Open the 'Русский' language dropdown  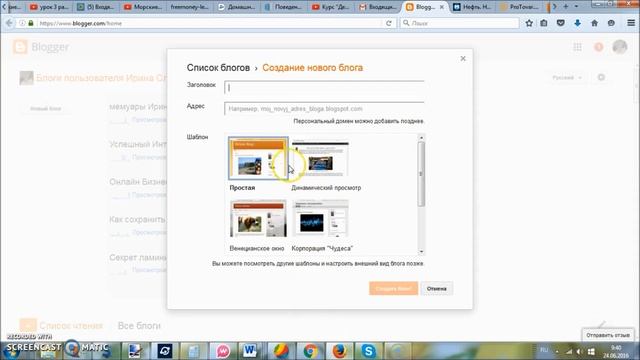[x=567, y=78]
